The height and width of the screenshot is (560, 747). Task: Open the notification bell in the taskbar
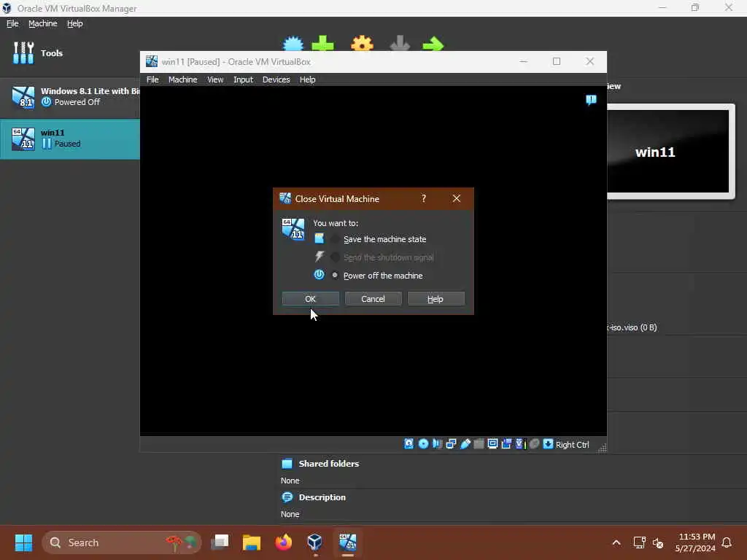pyautogui.click(x=727, y=542)
